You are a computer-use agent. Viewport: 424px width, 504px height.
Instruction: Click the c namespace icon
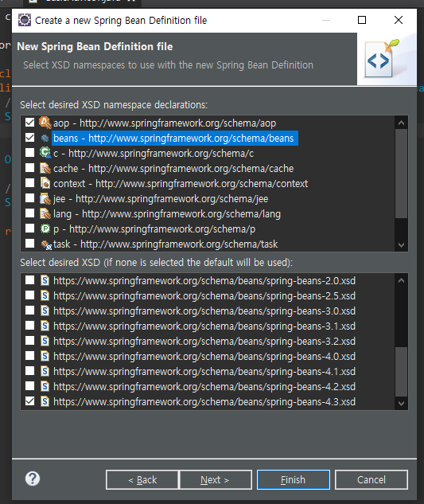(45, 153)
